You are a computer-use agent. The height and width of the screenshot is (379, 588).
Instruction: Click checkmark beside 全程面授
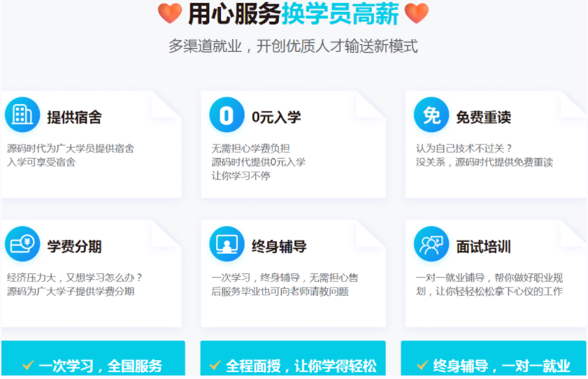[215, 365]
